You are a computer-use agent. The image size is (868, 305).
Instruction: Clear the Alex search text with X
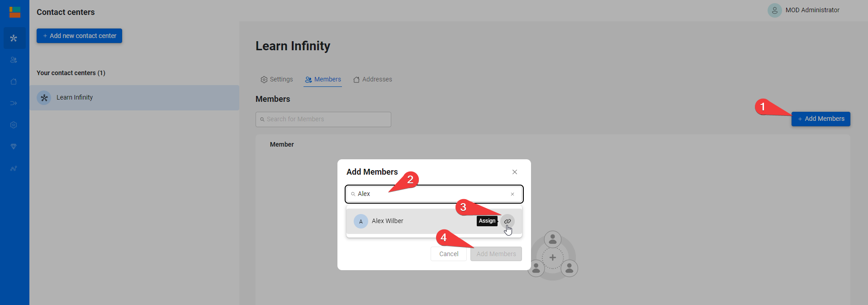click(512, 194)
